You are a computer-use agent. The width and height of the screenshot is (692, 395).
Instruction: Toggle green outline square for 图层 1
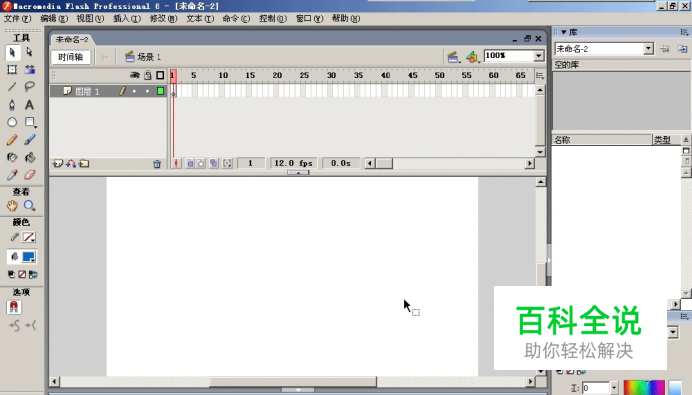161,91
